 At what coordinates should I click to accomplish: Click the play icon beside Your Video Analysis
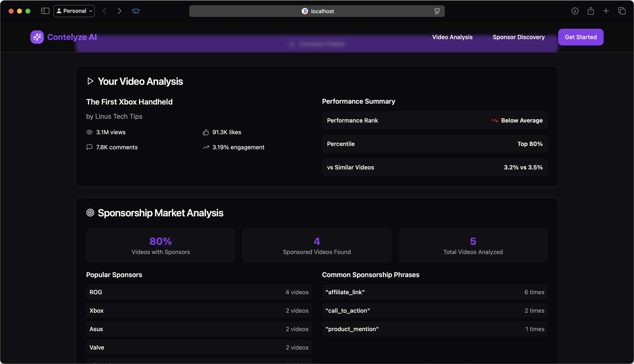point(90,81)
